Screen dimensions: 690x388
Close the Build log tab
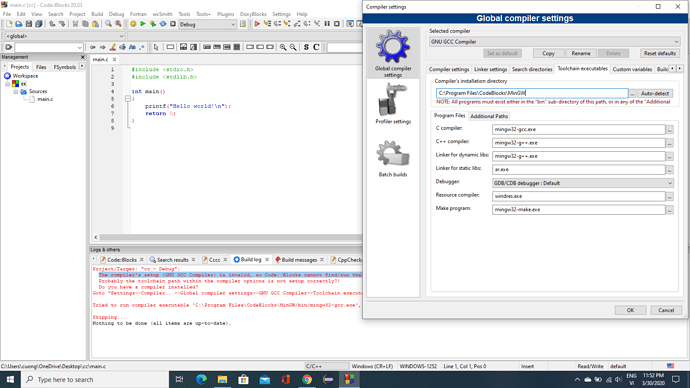267,260
